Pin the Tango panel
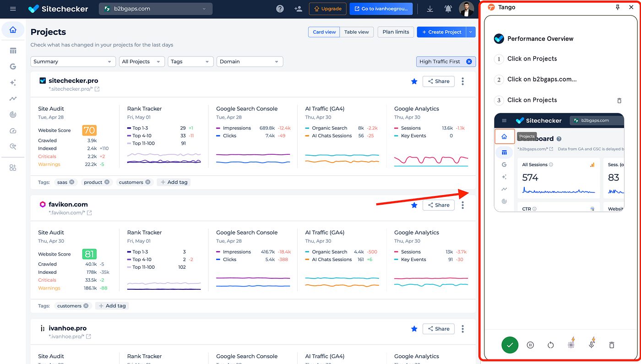Viewport: 641px width, 364px height. tap(618, 7)
